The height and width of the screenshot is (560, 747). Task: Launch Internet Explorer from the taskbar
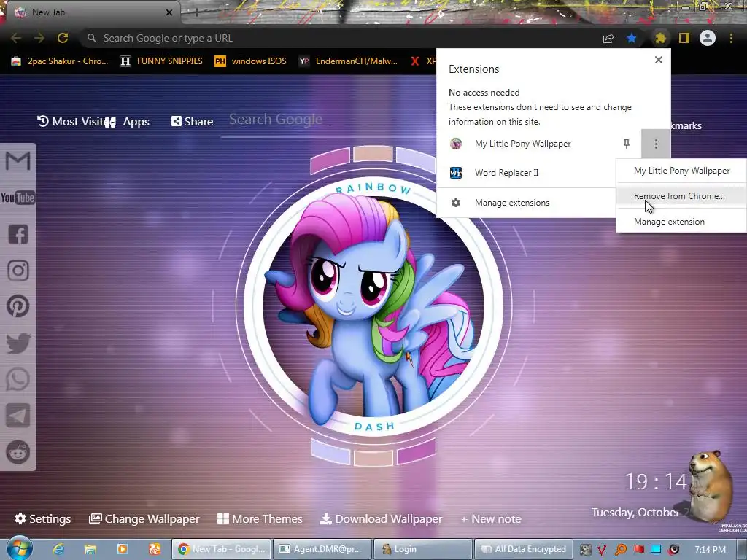(x=58, y=549)
